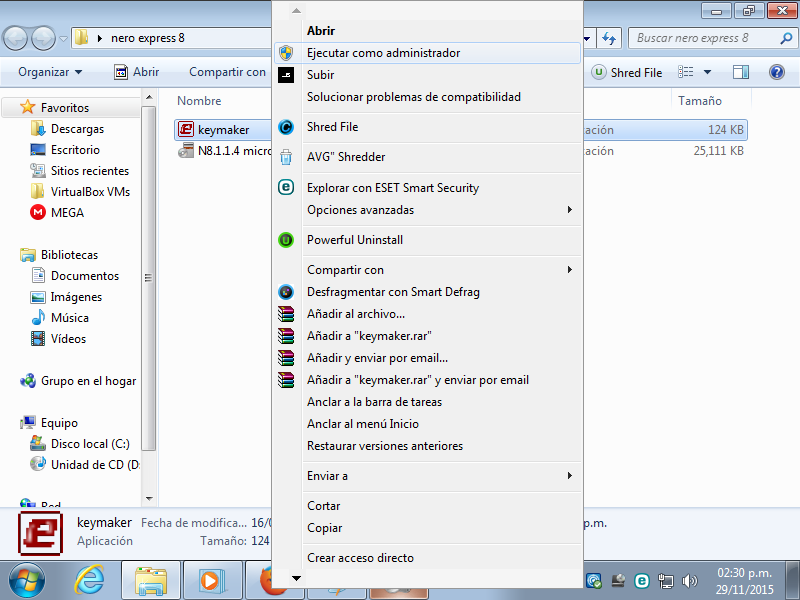Image resolution: width=800 pixels, height=600 pixels.
Task: Click the Abrir toolbar button
Action: 137,72
